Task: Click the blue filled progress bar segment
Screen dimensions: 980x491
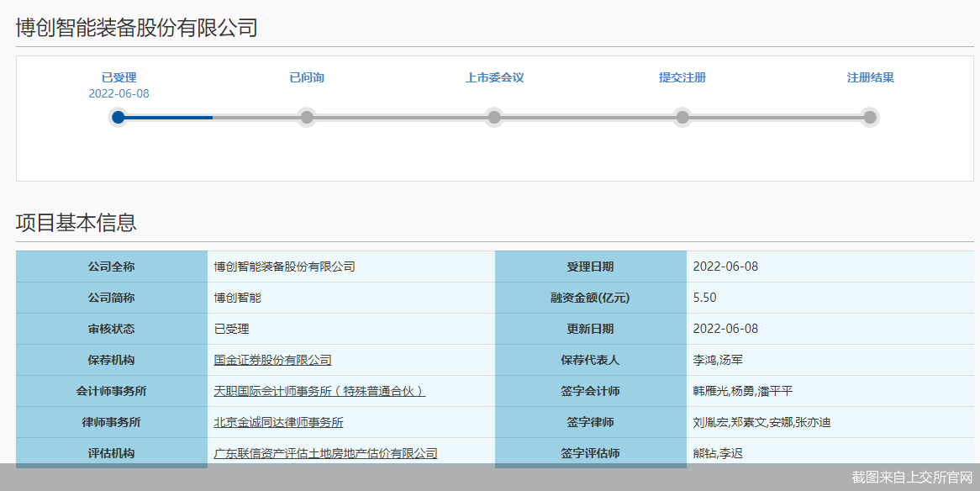Action: point(168,117)
